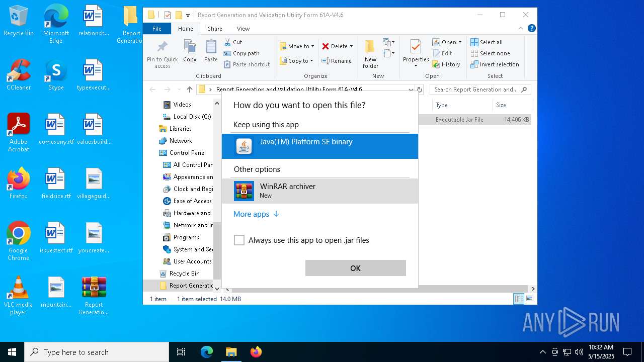
Task: Open address bar history dropdown
Action: click(411, 89)
